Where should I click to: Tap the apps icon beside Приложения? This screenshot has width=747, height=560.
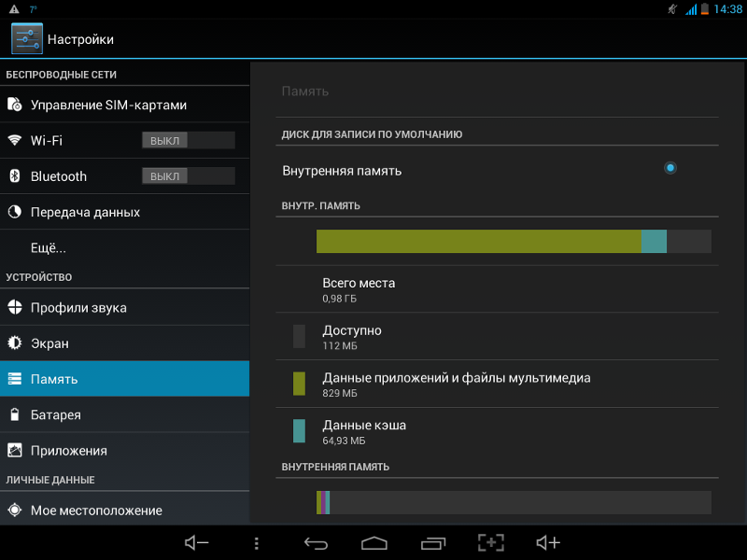click(15, 450)
